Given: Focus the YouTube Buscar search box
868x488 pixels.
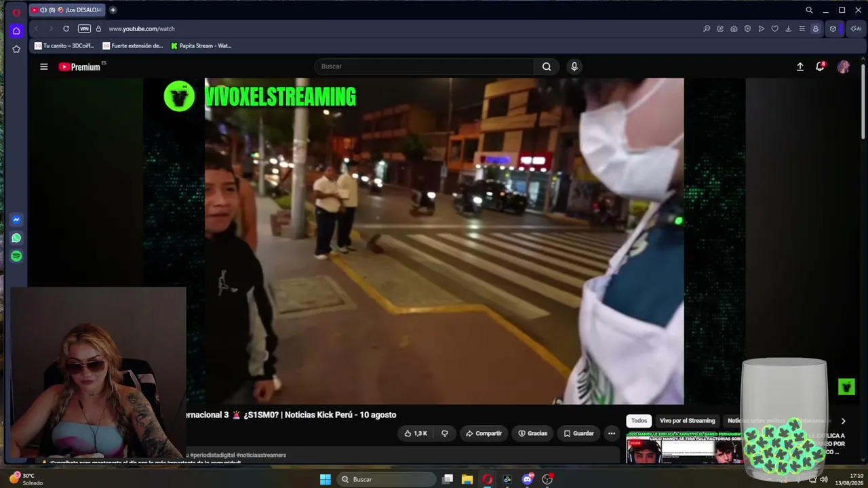Looking at the screenshot, I should pyautogui.click(x=424, y=66).
